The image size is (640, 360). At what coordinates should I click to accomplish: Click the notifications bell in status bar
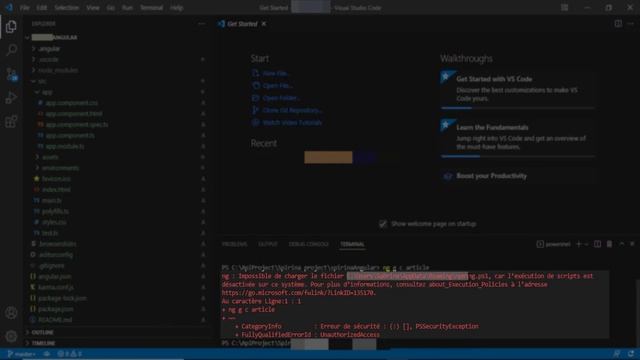pos(631,354)
